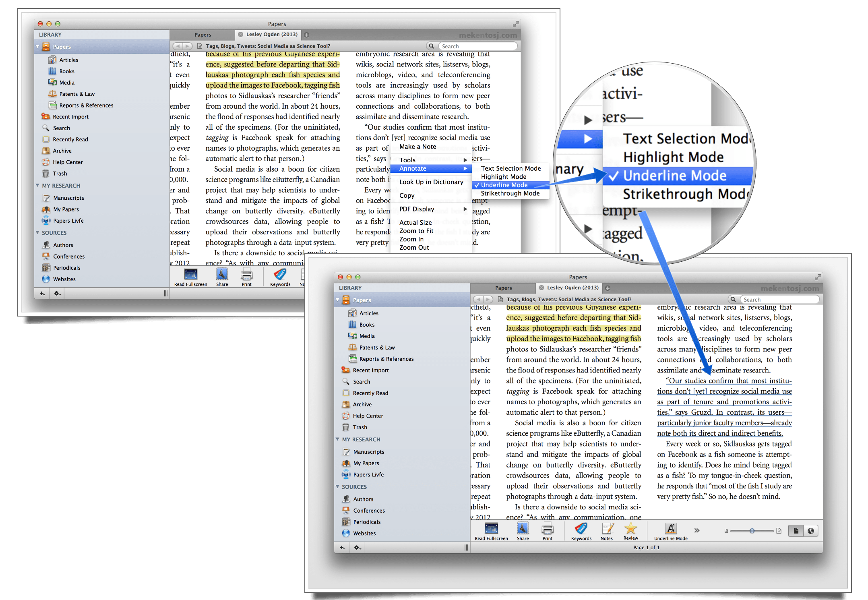This screenshot has width=868, height=600.
Task: Click the Share icon in front window
Action: point(523,528)
